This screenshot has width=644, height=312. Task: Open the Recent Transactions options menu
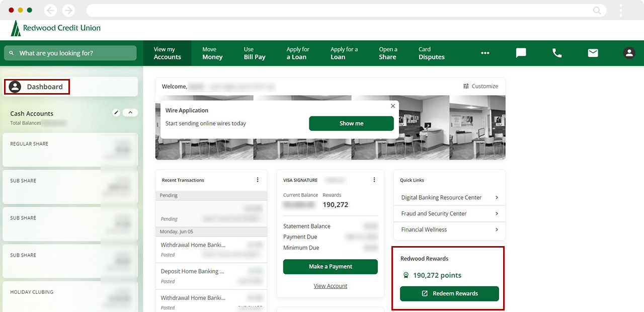(258, 180)
